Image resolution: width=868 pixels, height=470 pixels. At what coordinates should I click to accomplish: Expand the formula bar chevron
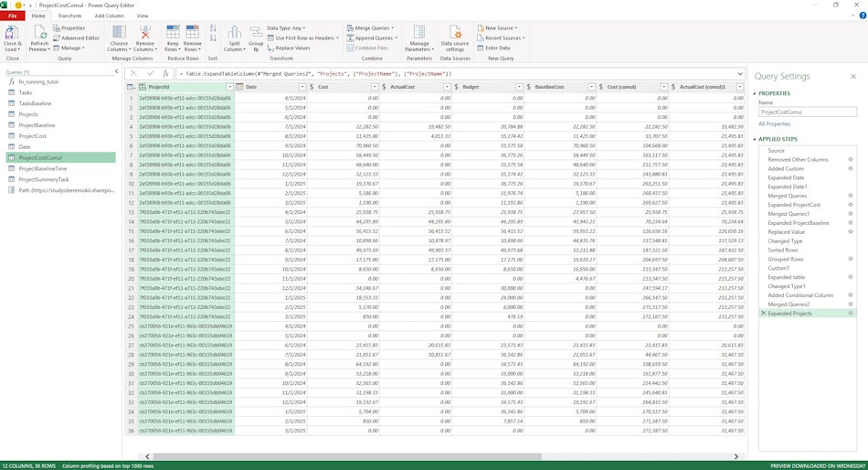740,74
